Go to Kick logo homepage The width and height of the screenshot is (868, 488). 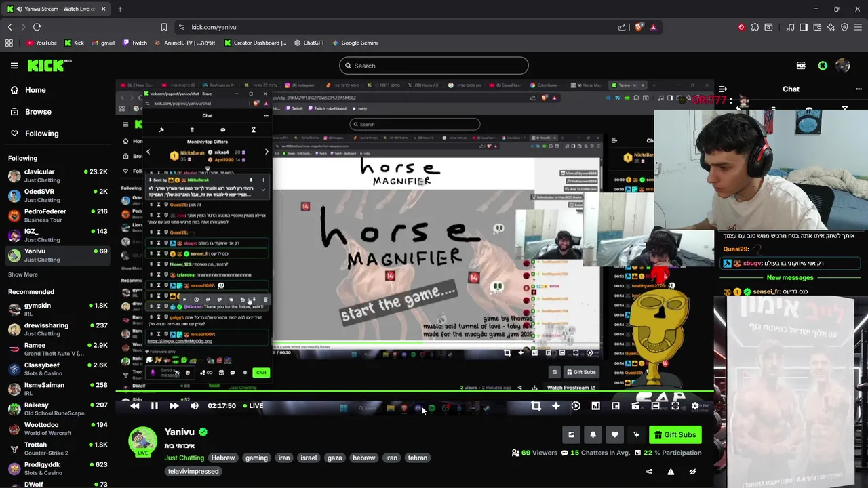tap(50, 65)
